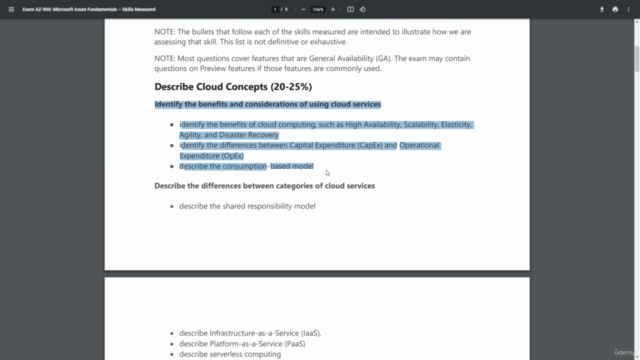Toggle fit to page icon
This screenshot has width=640, height=360.
pos(350,9)
